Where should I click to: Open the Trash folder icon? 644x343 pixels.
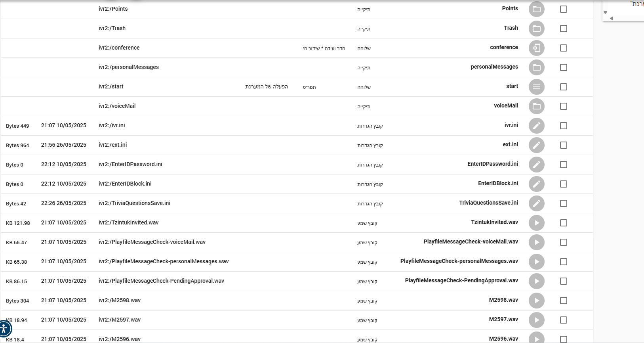tap(536, 29)
